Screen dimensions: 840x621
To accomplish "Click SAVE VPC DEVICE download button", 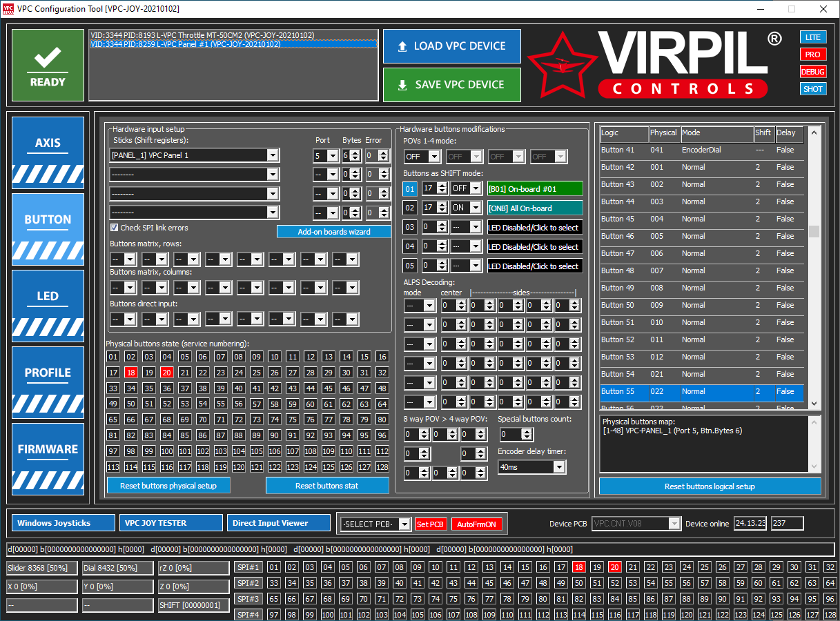I will [x=451, y=85].
